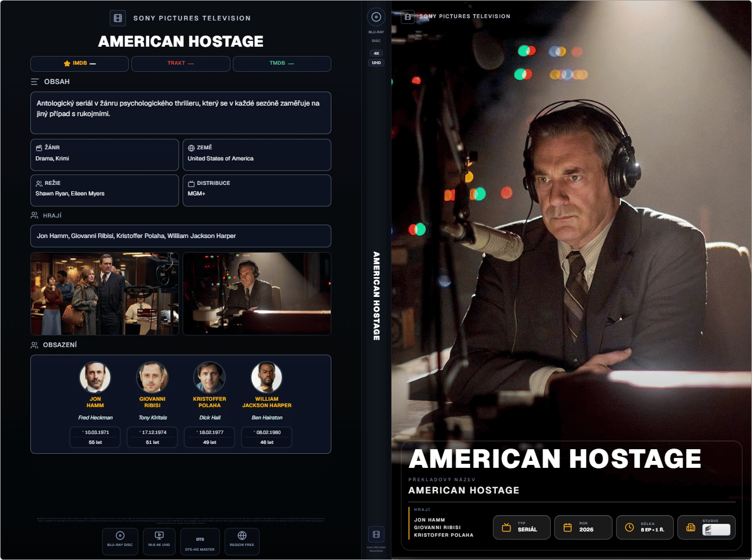Click the Distribuce briefcase icon
Image resolution: width=752 pixels, height=560 pixels.
tap(191, 183)
